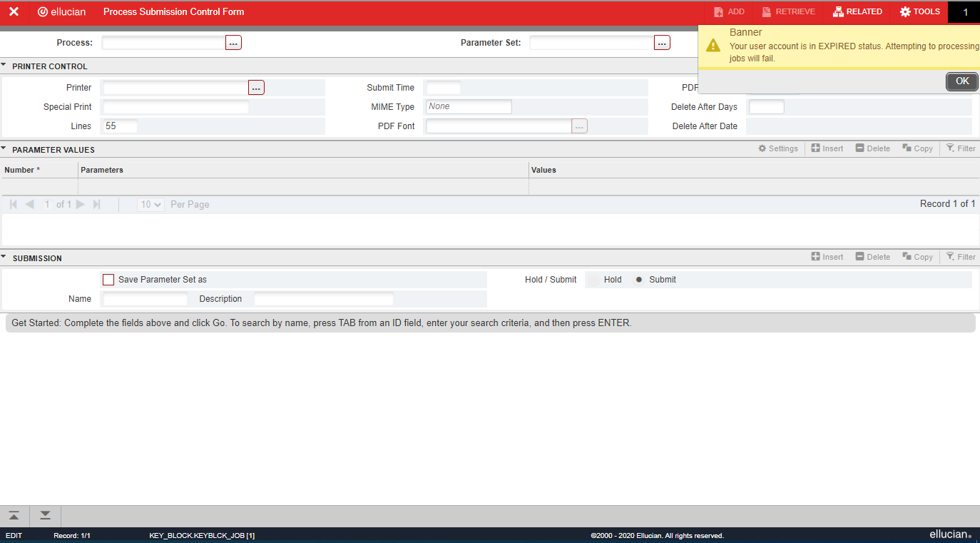980x543 pixels.
Task: Enable Save Parameter Set as checkbox
Action: pyautogui.click(x=108, y=280)
